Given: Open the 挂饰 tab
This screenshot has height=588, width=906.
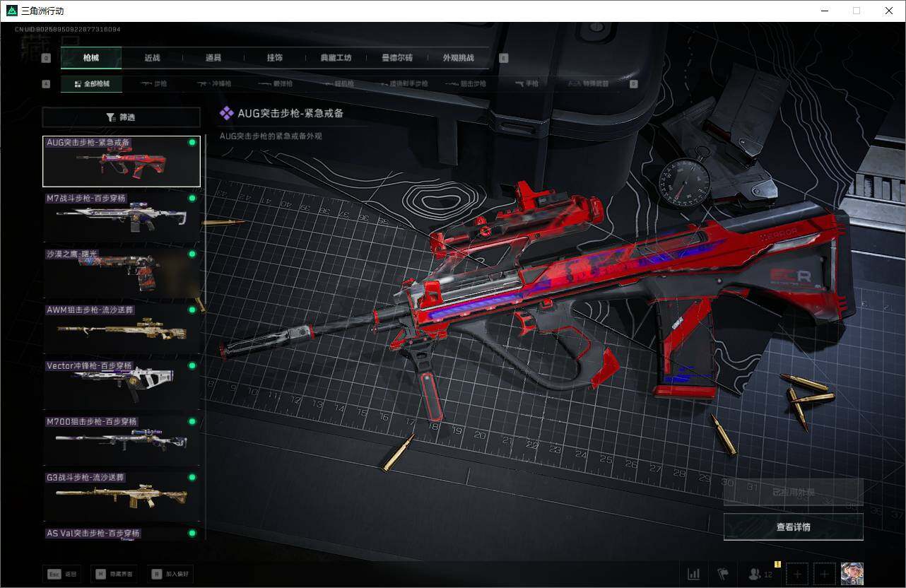Looking at the screenshot, I should pyautogui.click(x=275, y=58).
